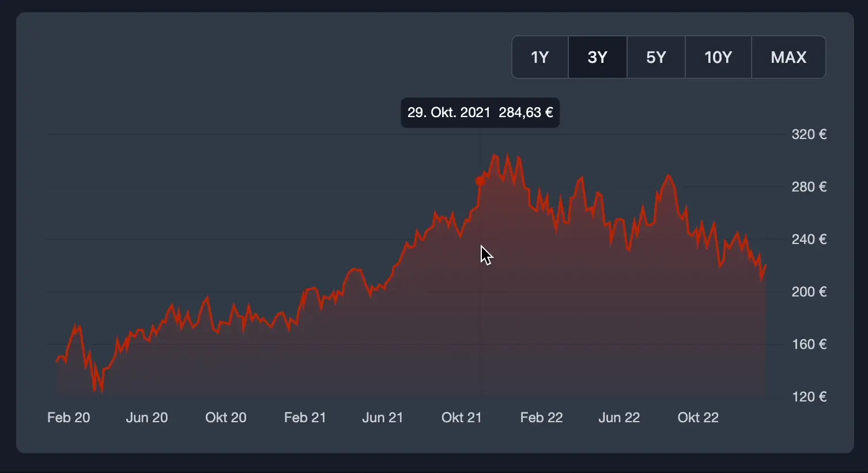This screenshot has width=868, height=473.
Task: Click the Feb 20 x-axis label
Action: pos(69,418)
